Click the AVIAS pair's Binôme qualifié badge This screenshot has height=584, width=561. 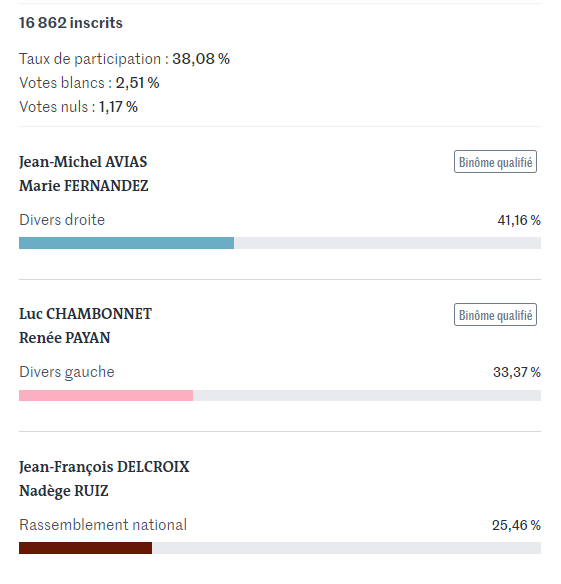(495, 162)
